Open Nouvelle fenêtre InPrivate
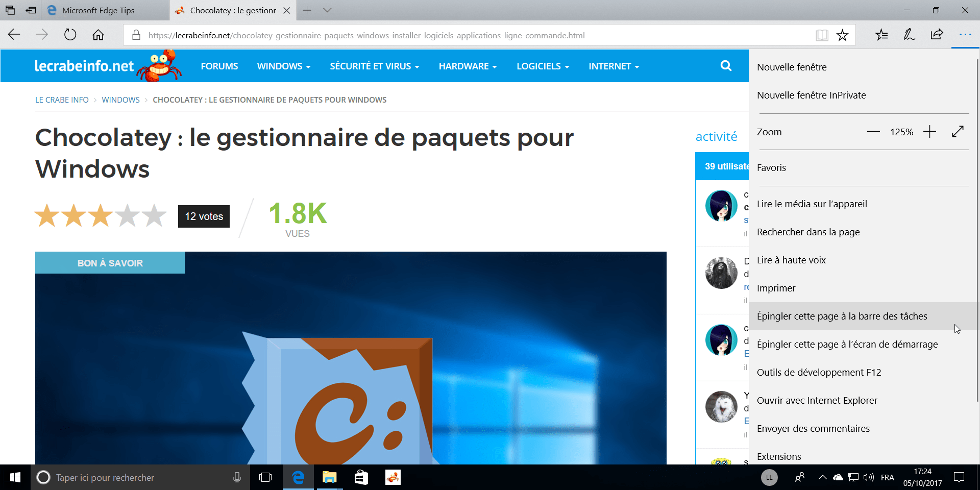This screenshot has height=490, width=980. pyautogui.click(x=863, y=95)
